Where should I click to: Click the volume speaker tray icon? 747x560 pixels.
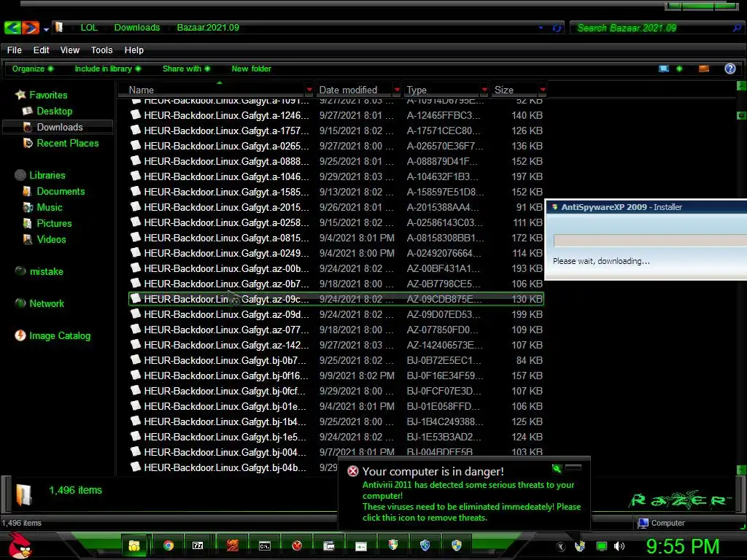[x=619, y=546]
